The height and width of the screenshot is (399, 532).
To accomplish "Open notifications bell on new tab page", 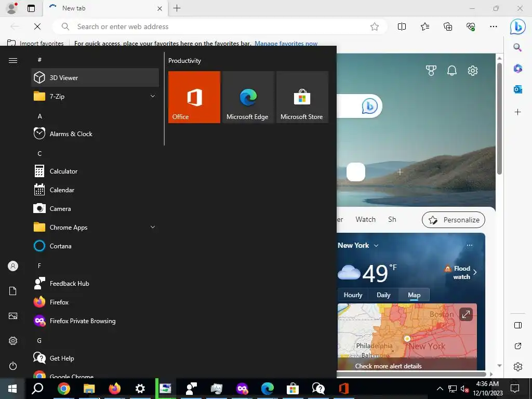I will click(x=452, y=71).
